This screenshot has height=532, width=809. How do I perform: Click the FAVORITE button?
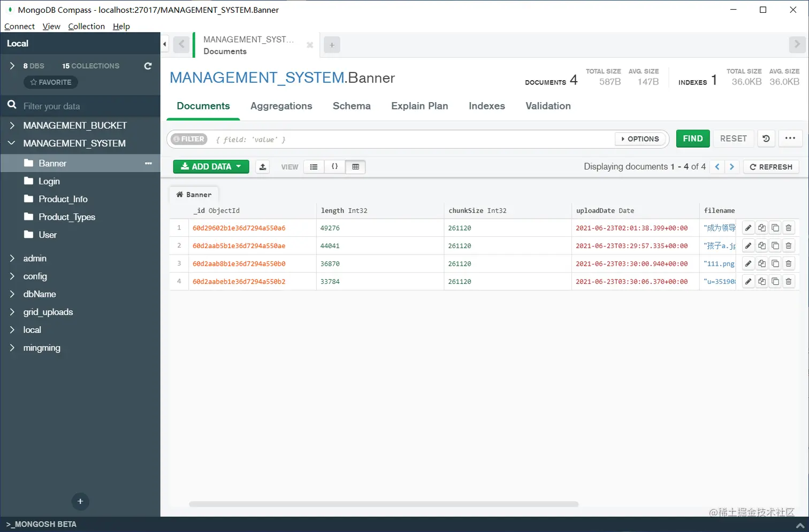tap(51, 82)
